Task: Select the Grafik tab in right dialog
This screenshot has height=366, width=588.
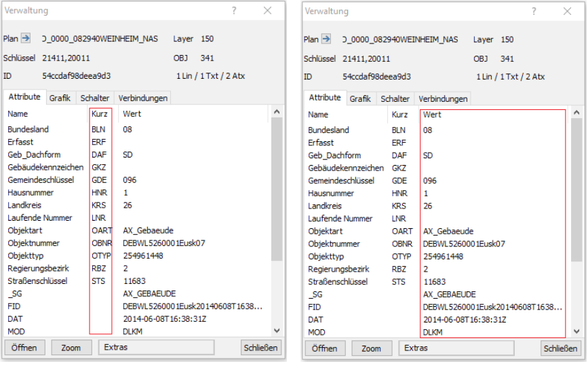Action: point(360,98)
